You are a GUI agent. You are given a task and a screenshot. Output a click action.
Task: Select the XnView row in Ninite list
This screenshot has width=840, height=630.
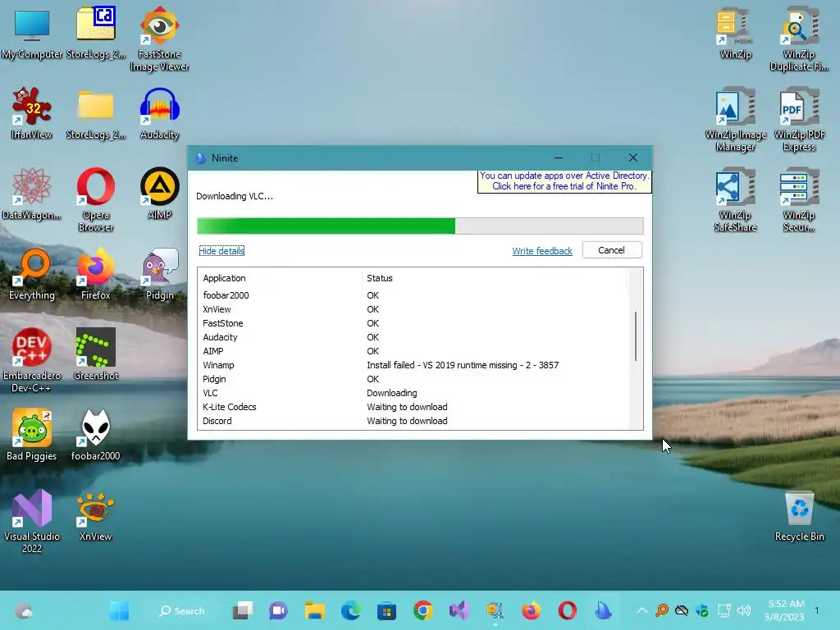[x=413, y=309]
